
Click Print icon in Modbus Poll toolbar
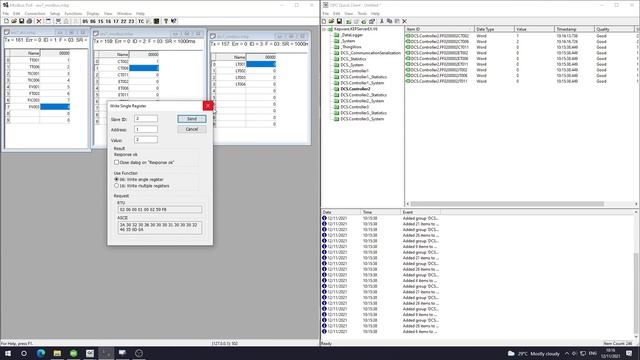pyautogui.click(x=29, y=21)
